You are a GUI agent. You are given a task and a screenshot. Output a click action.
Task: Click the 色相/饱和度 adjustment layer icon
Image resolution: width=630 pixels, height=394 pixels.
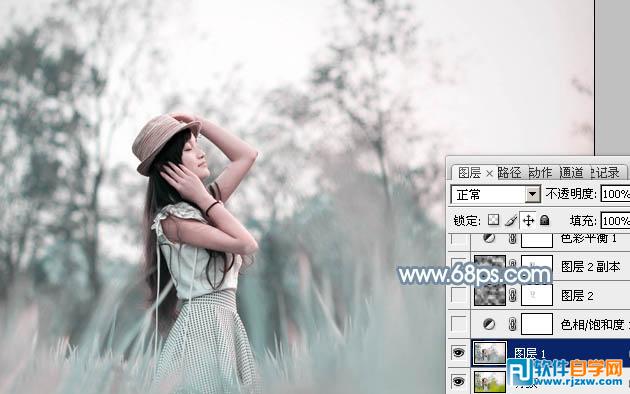[x=489, y=324]
